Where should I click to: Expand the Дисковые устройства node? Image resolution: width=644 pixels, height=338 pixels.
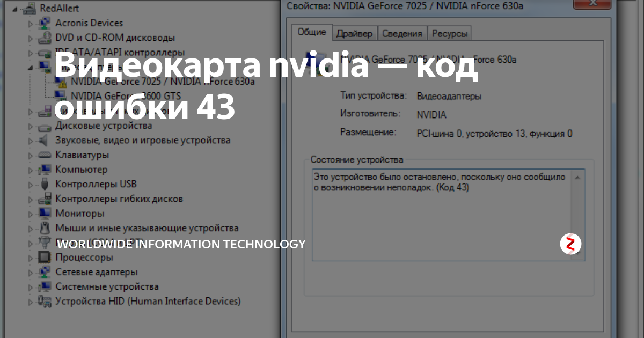[x=31, y=126]
